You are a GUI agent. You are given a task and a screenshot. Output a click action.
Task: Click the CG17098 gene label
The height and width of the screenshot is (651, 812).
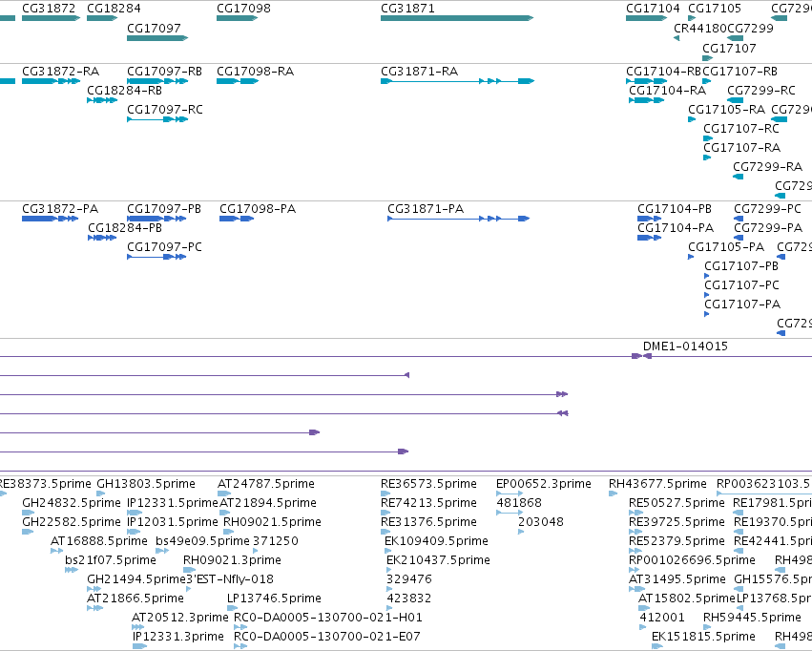[x=243, y=9]
